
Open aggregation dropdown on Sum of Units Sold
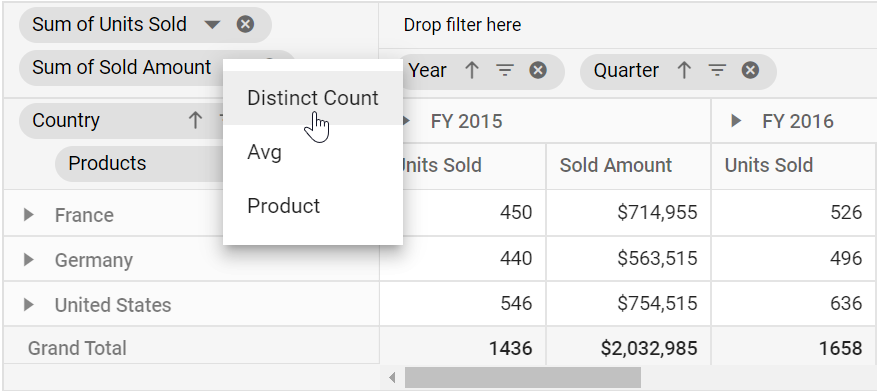(212, 25)
